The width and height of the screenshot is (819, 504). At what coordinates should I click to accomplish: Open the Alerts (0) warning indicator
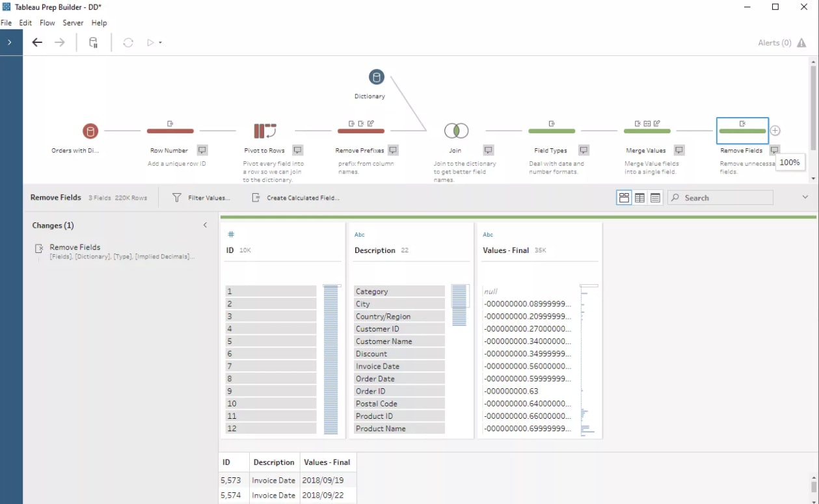point(783,43)
